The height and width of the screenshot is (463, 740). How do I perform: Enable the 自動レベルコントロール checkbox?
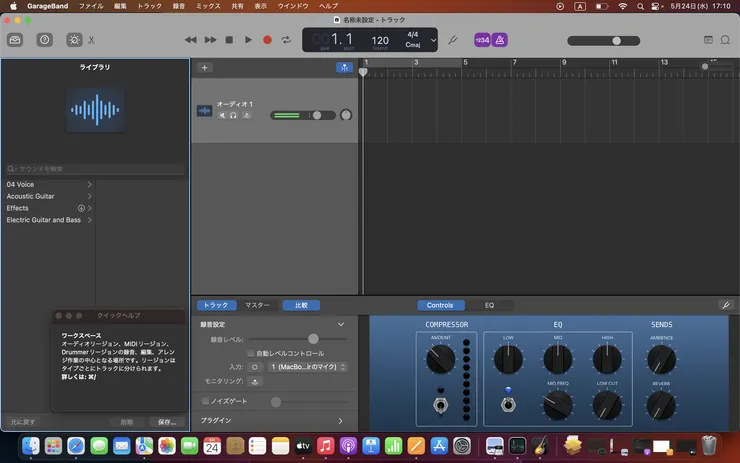tap(251, 353)
